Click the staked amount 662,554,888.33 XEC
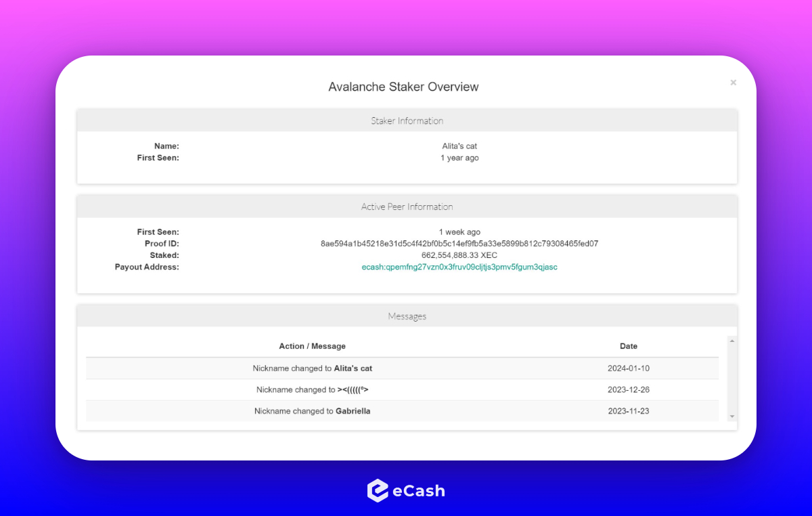 tap(459, 255)
